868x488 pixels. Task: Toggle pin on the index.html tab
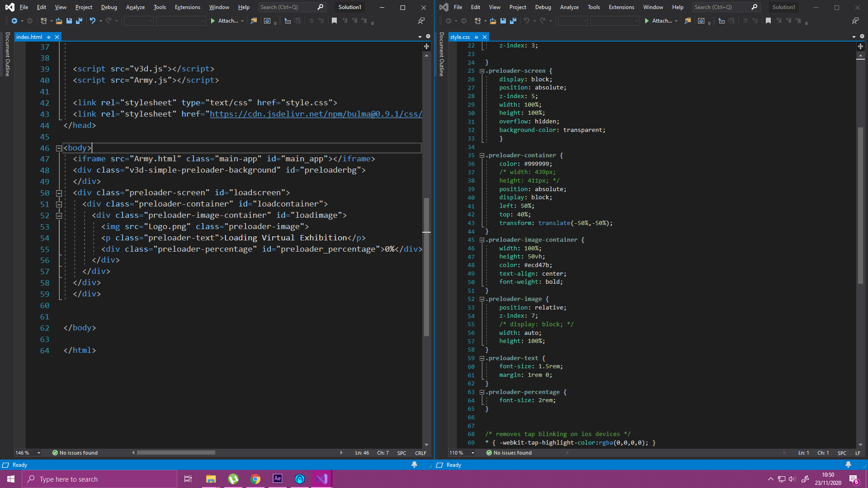[x=49, y=37]
